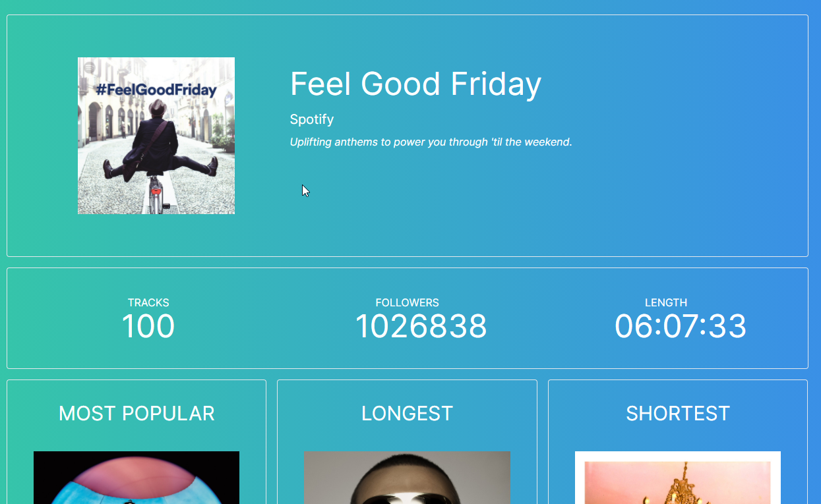
Task: Click the track count value 100
Action: (148, 327)
